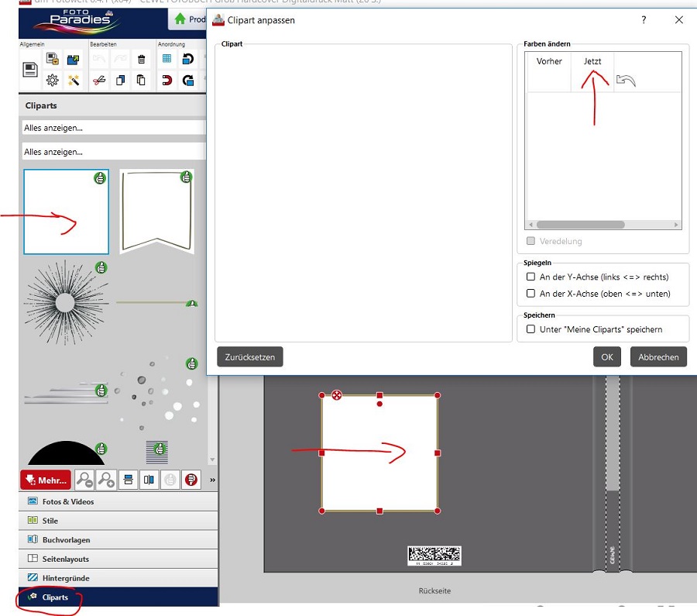Click the zoom out magnifier icon
The height and width of the screenshot is (616, 697).
(x=84, y=480)
